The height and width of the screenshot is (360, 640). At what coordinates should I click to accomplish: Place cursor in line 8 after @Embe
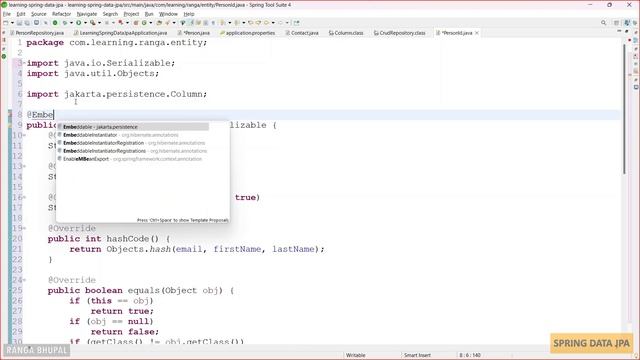pyautogui.click(x=54, y=115)
